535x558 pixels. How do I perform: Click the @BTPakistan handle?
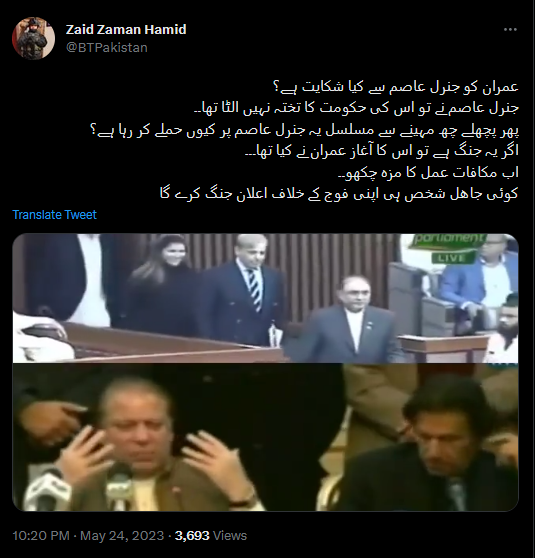(x=107, y=48)
